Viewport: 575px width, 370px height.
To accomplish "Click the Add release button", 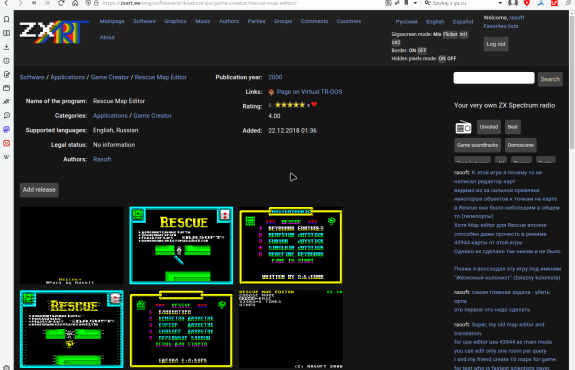I will pos(39,190).
